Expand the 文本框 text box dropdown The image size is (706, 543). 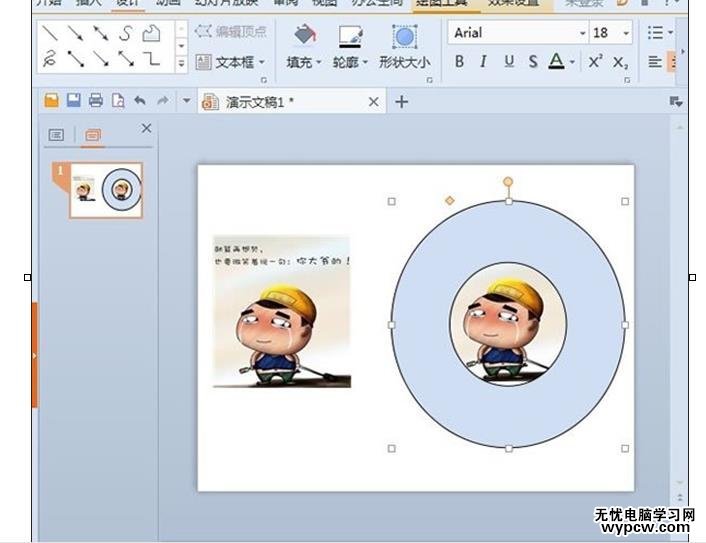(x=262, y=62)
